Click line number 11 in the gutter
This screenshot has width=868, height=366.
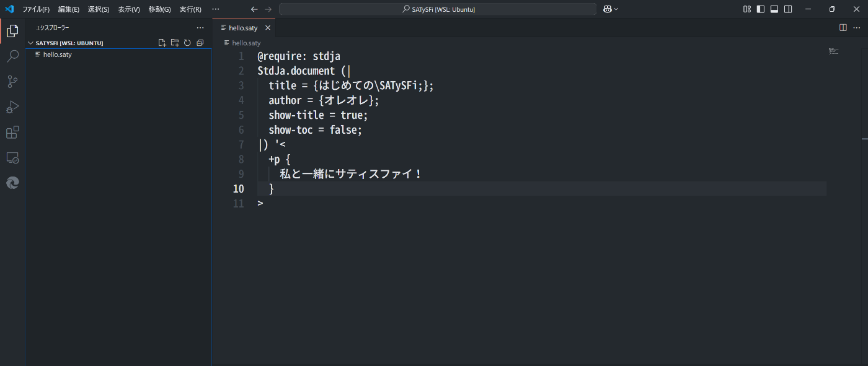tap(238, 204)
